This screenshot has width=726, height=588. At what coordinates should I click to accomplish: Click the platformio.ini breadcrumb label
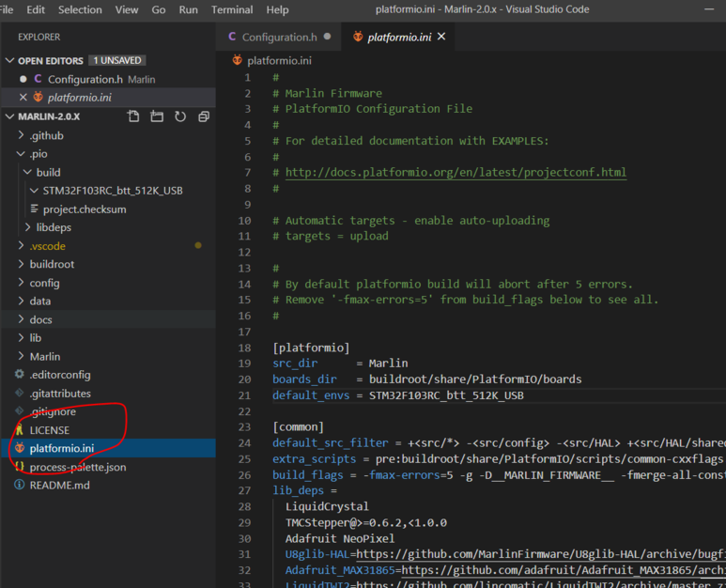[279, 61]
